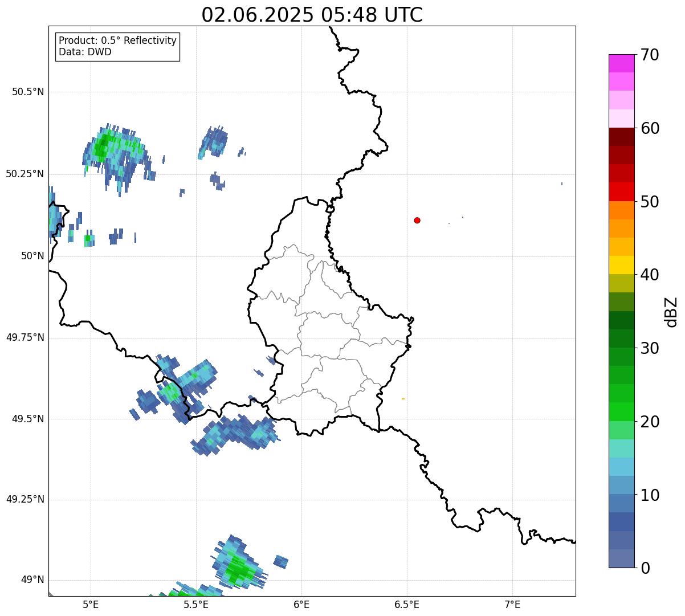Screen dimensions: 685x616
Task: Click the 5.5°E longitude label
Action: [x=196, y=604]
